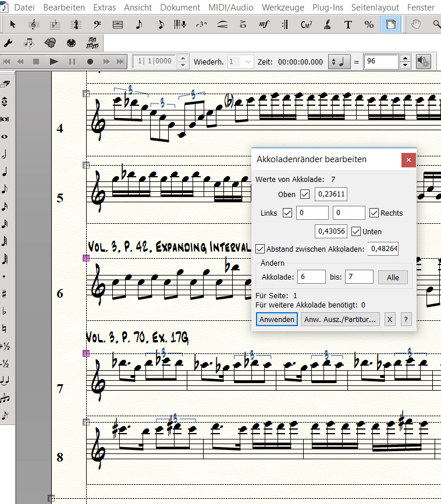Click the Akkolade start field showing 6
This screenshot has height=504, width=441.
311,277
